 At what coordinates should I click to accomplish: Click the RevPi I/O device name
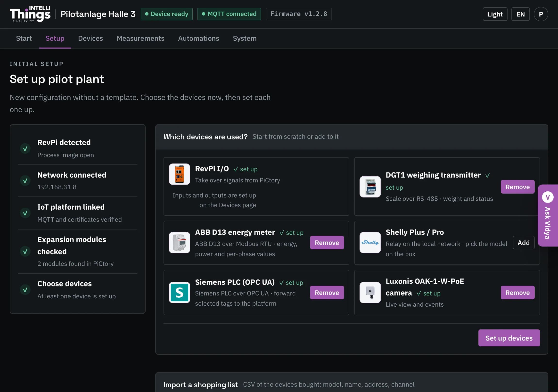212,169
